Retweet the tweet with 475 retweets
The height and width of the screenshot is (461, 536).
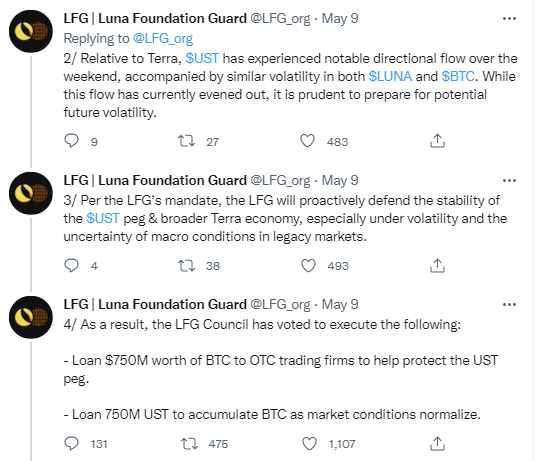(x=189, y=444)
